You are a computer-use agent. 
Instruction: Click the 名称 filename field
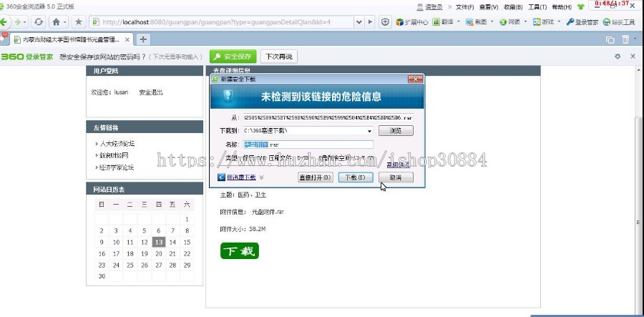point(308,145)
